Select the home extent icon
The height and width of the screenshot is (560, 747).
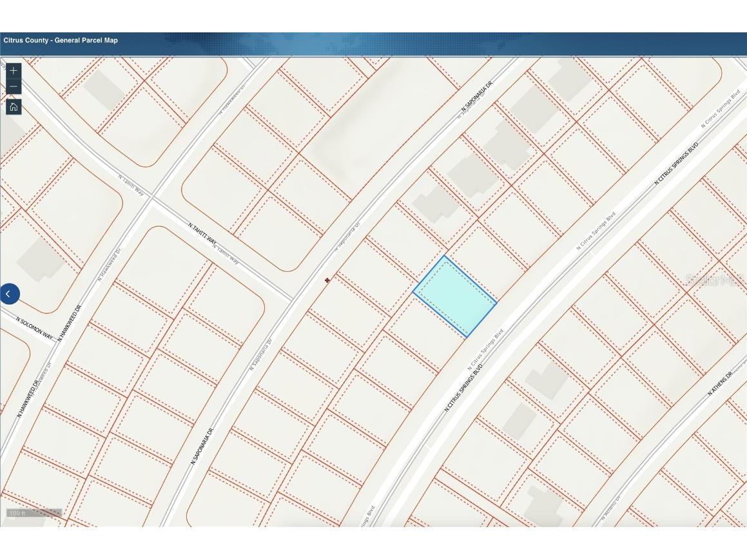coord(14,107)
